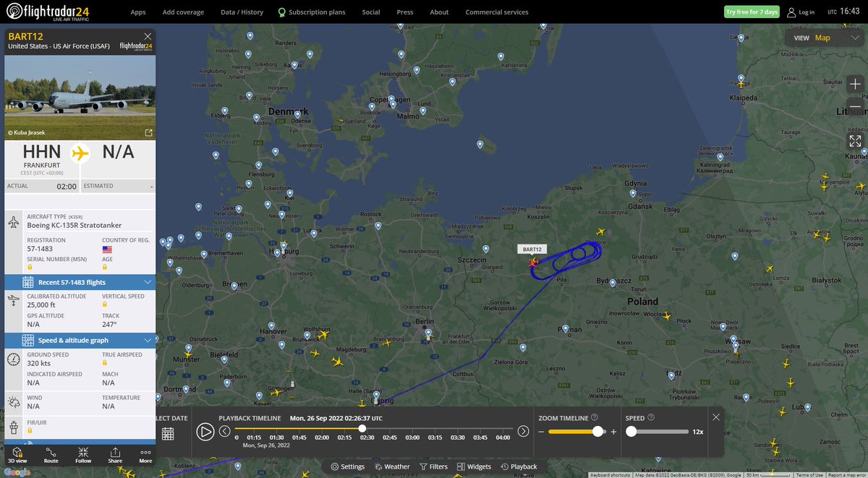Click Report a map error

(847, 474)
